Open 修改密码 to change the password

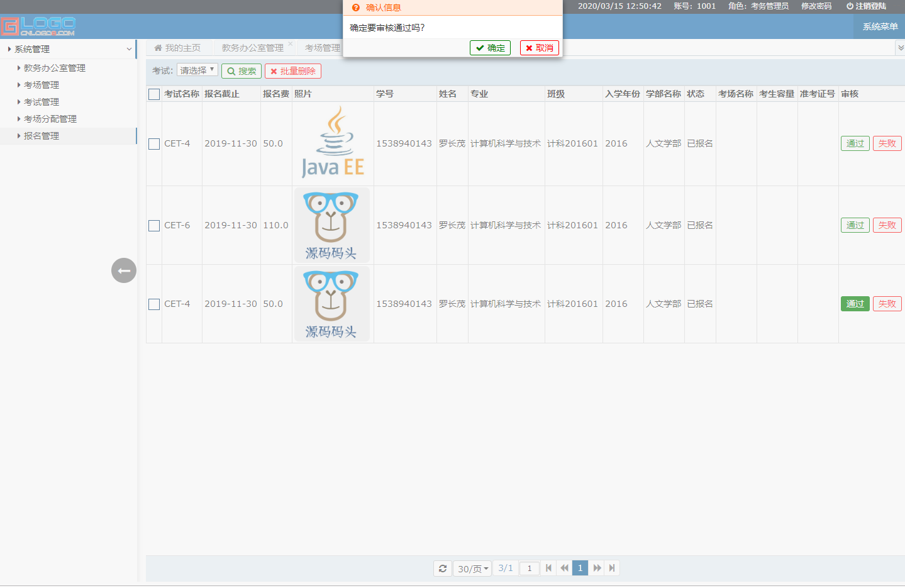[816, 6]
